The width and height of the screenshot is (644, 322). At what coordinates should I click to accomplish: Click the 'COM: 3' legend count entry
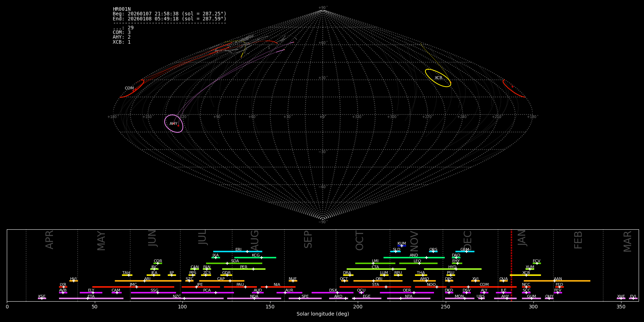click(122, 33)
